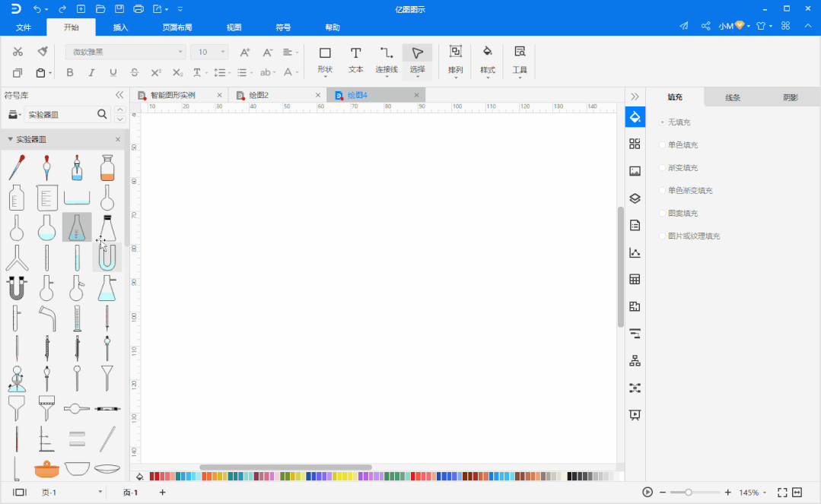821x504 pixels.
Task: Pick the magnet horseshoe symbol
Action: [17, 288]
